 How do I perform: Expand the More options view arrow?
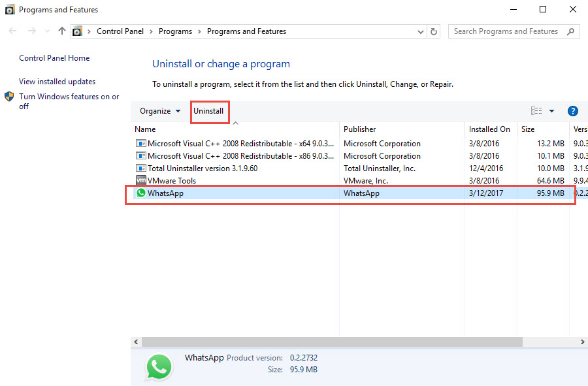click(551, 111)
